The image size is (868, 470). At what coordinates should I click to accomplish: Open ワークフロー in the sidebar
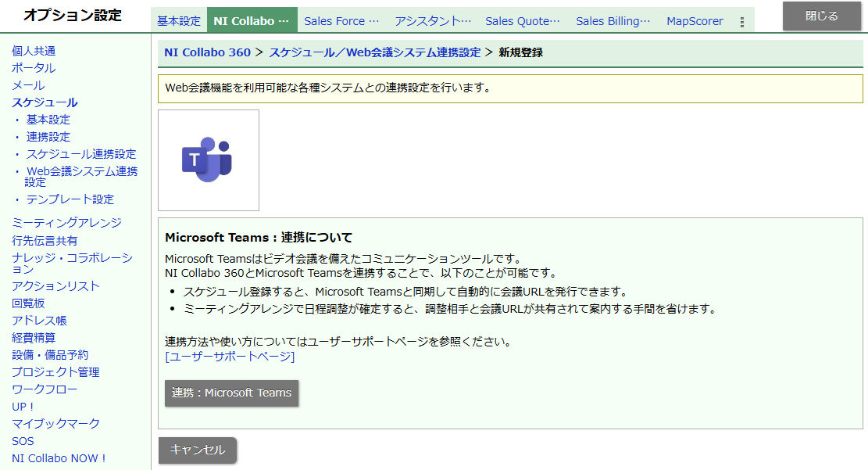(45, 389)
